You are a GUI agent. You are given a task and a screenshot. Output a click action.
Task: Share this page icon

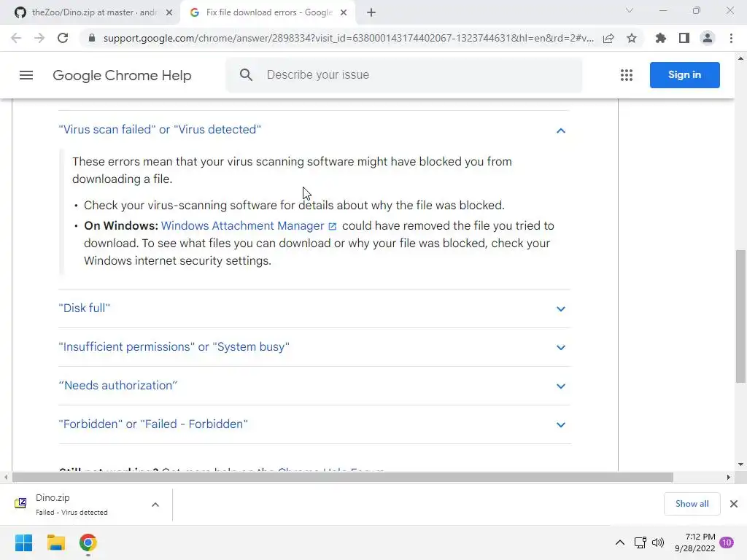click(x=608, y=38)
